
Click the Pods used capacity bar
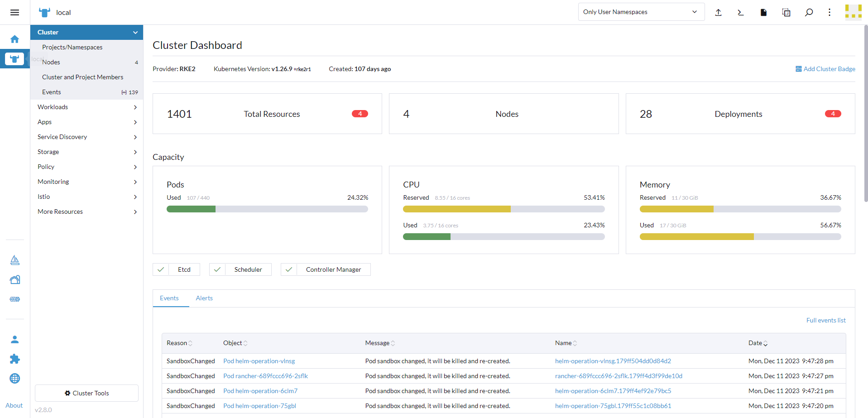(x=267, y=209)
